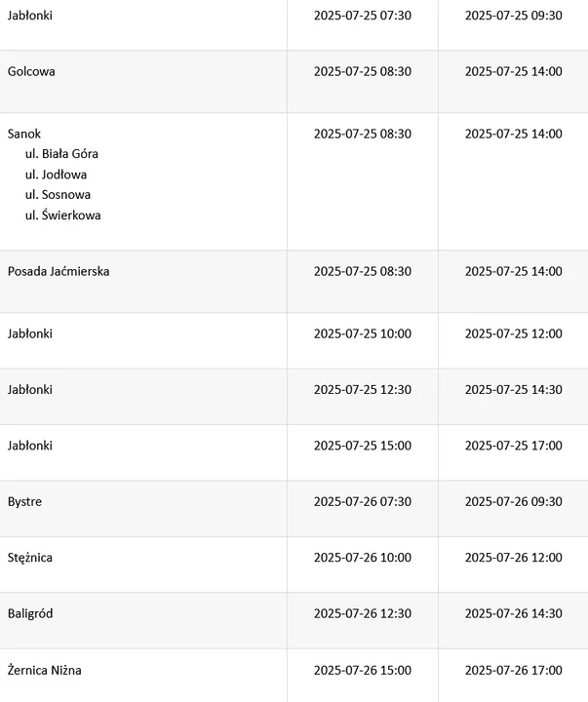The width and height of the screenshot is (588, 702).
Task: Click the Żernica Niżna locality cell
Action: pos(45,670)
